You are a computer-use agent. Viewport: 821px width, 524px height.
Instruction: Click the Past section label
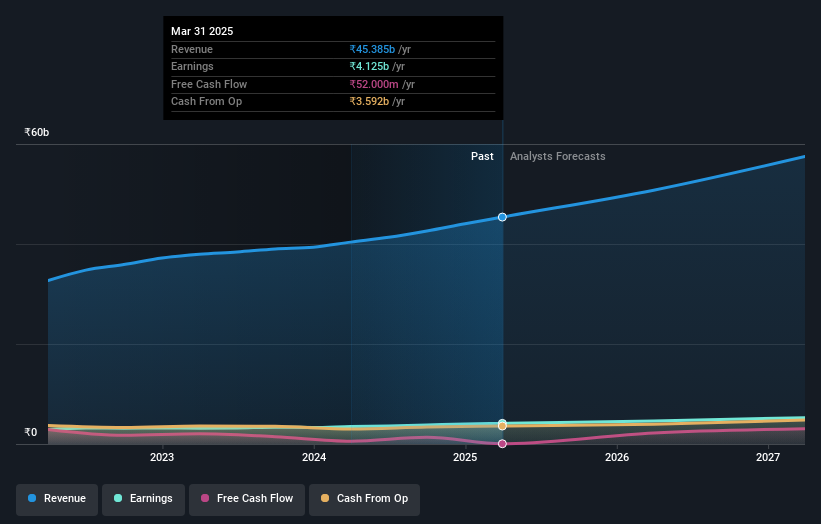[482, 156]
